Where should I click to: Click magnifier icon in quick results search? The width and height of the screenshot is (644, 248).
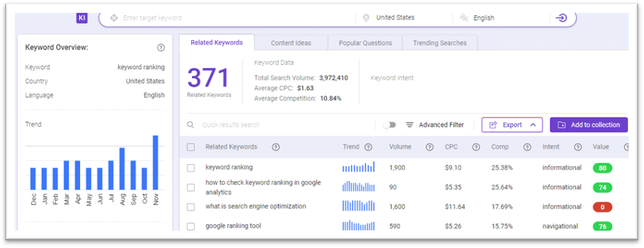coord(191,125)
